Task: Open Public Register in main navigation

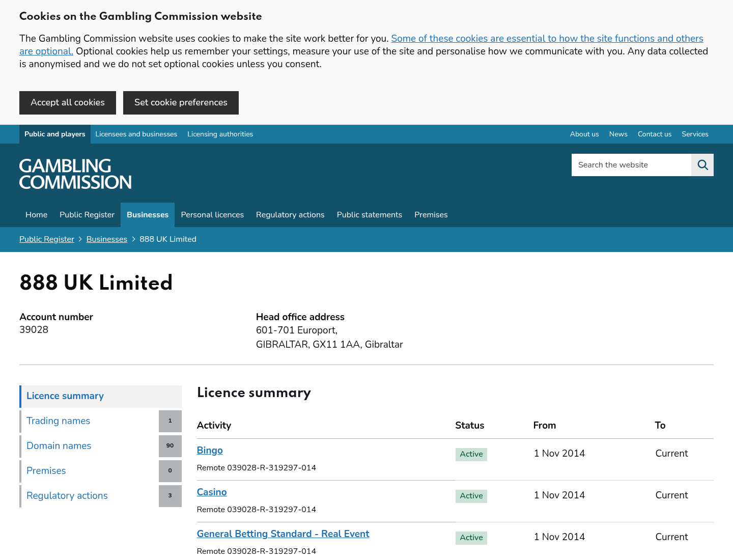Action: 87,215
